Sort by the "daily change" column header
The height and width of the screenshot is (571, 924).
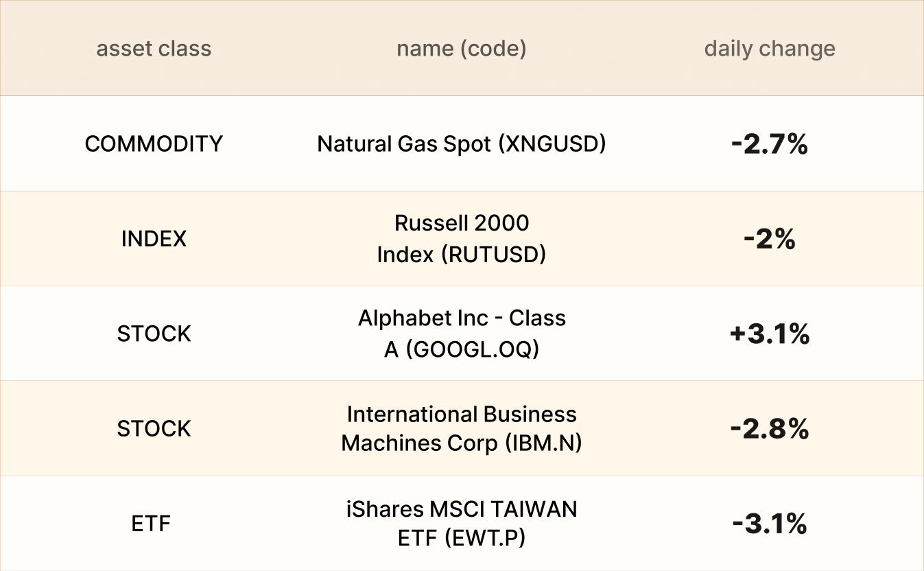click(770, 49)
